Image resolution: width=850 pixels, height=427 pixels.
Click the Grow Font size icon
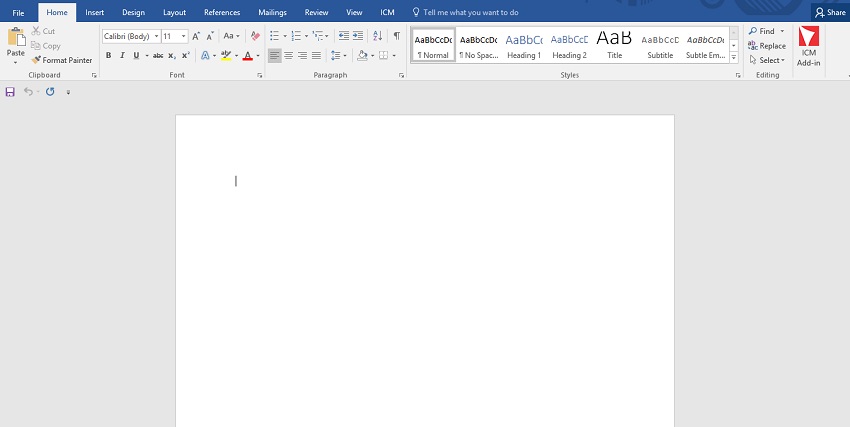click(x=197, y=36)
